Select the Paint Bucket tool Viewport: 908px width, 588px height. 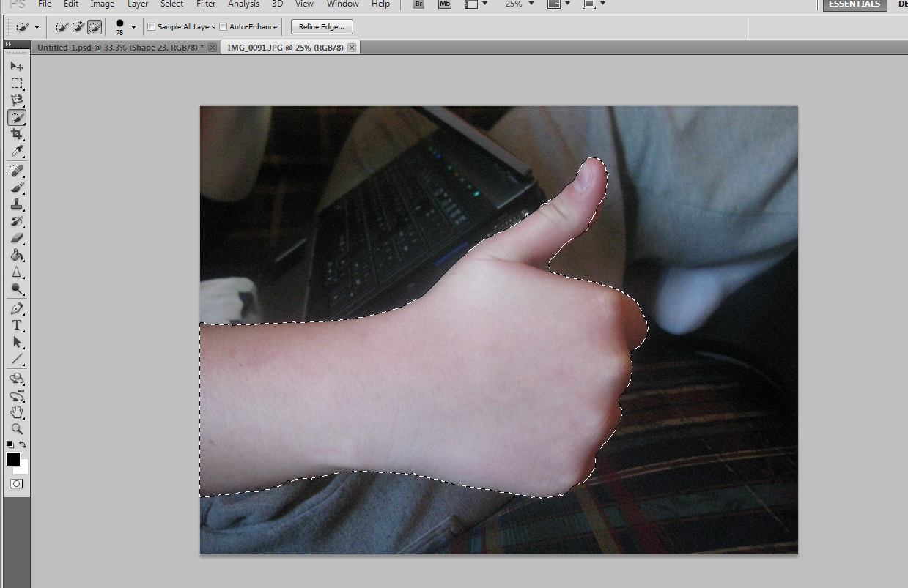[17, 256]
